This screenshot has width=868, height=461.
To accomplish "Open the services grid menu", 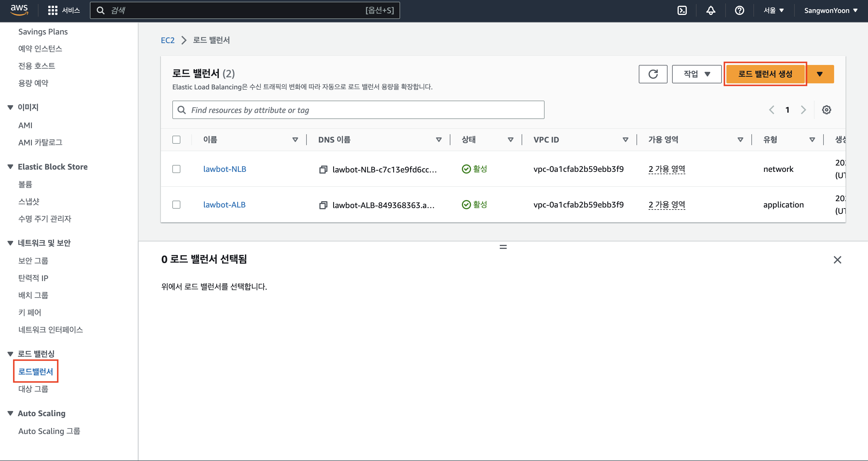I will coord(53,10).
